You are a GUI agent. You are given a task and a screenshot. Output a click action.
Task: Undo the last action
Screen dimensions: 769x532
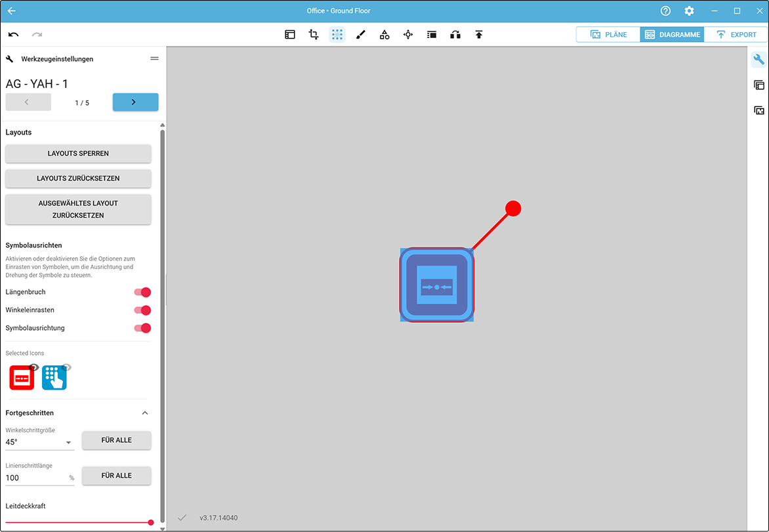(14, 35)
